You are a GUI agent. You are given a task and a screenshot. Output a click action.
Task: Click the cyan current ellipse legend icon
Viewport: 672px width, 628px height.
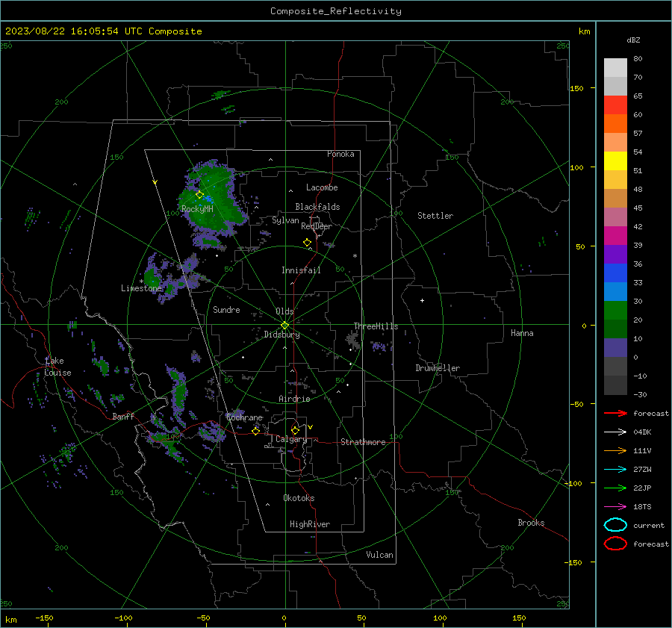(615, 525)
